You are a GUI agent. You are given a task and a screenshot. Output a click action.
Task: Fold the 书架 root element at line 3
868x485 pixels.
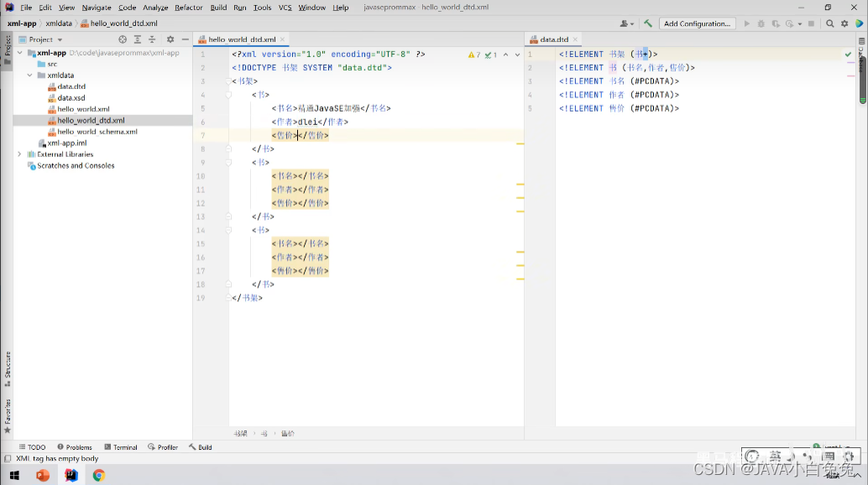228,81
